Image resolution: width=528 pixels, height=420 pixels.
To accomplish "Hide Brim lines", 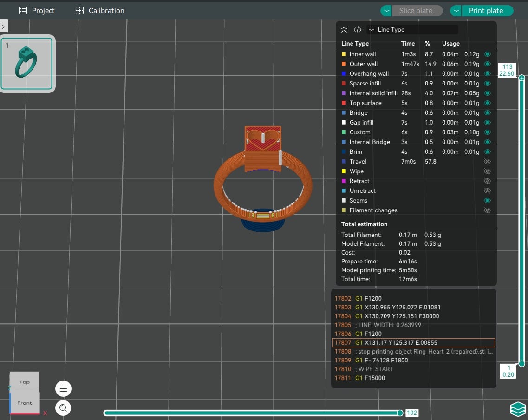I will click(487, 152).
